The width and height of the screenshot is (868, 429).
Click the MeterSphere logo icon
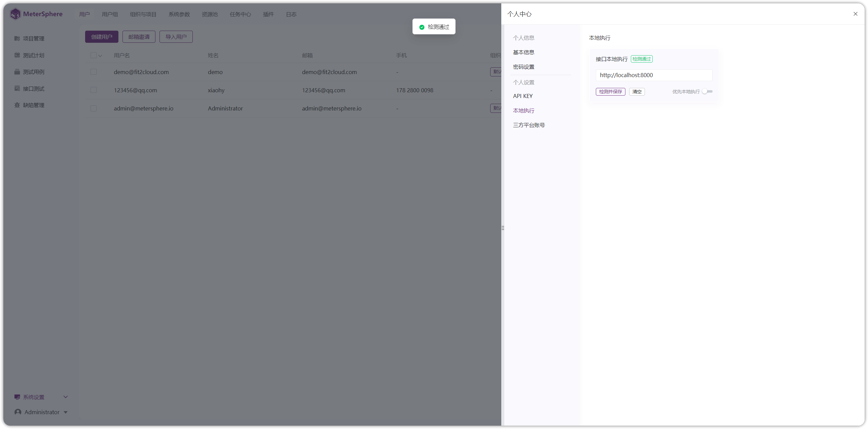click(15, 14)
